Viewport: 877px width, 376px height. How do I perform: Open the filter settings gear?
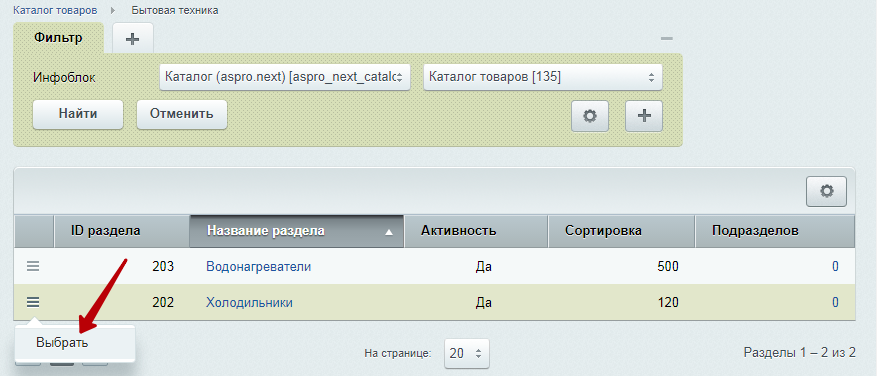tap(590, 116)
